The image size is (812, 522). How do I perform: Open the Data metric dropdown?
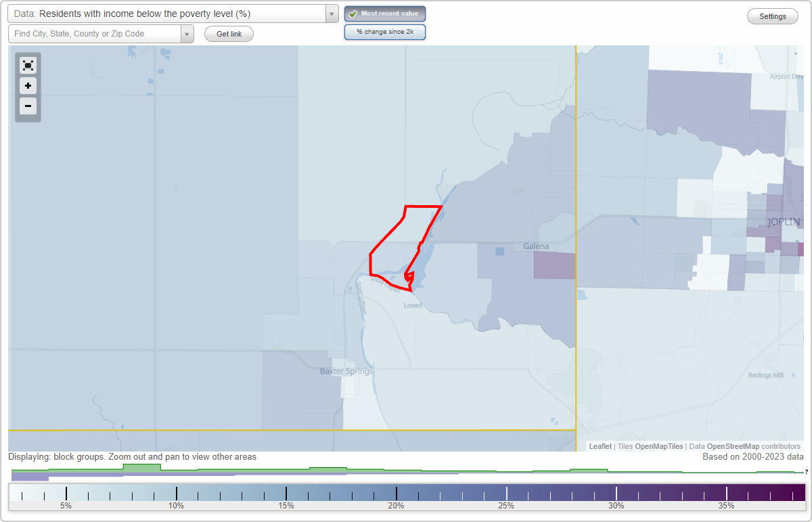pos(330,13)
